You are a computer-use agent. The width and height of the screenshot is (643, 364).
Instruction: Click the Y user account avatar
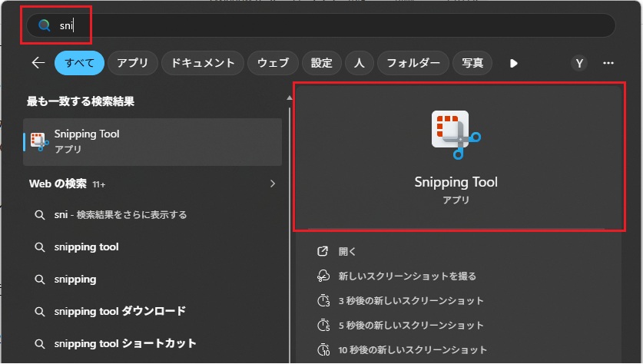pyautogui.click(x=579, y=63)
